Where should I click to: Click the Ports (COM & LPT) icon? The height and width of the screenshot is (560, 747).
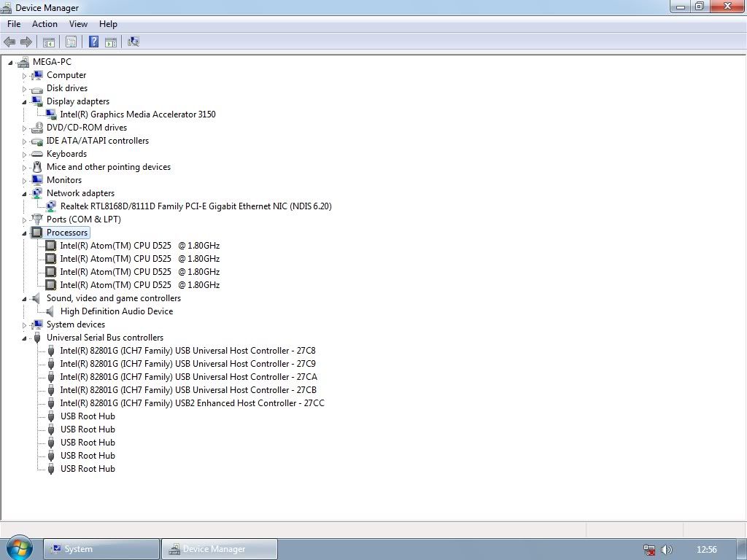(x=36, y=219)
